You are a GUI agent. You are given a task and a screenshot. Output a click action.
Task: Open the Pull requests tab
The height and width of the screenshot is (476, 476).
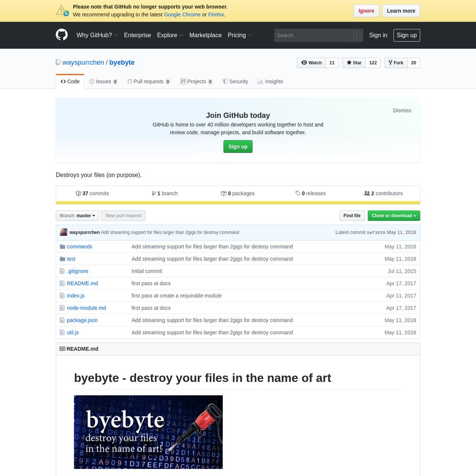[149, 81]
